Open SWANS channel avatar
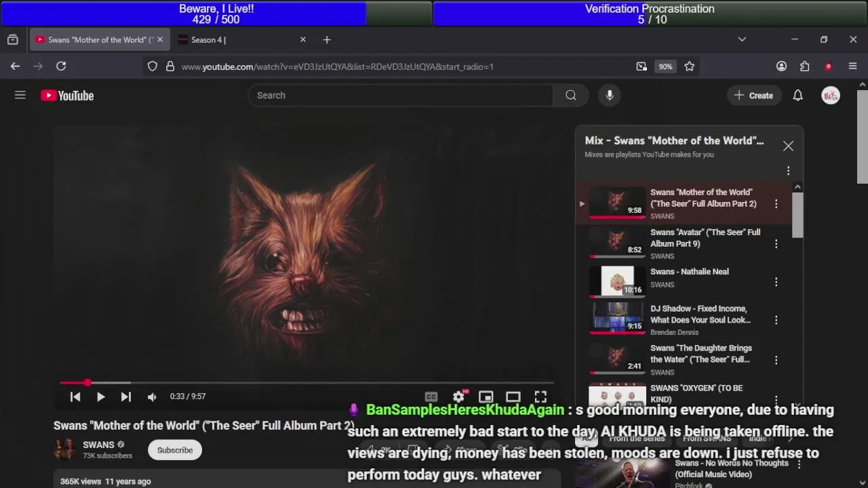Screen dimensions: 868x488 click(65, 449)
